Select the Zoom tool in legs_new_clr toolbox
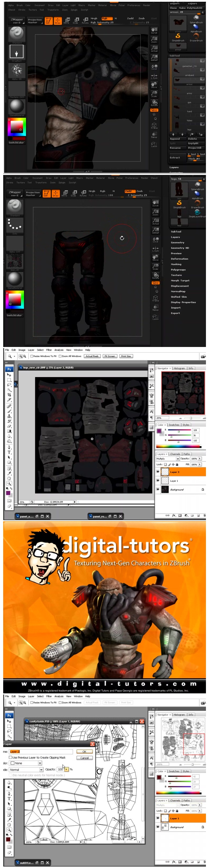This screenshot has height=868, width=210. (9, 483)
